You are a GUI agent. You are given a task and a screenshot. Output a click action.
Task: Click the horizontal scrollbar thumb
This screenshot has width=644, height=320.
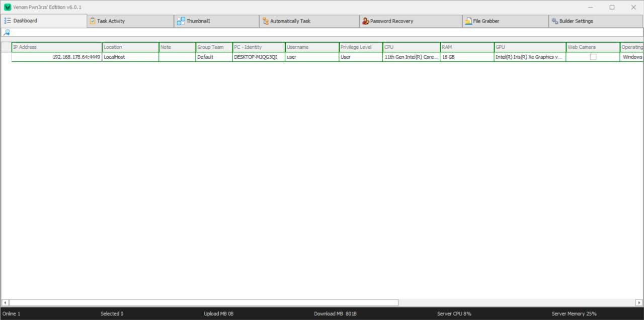click(x=203, y=302)
